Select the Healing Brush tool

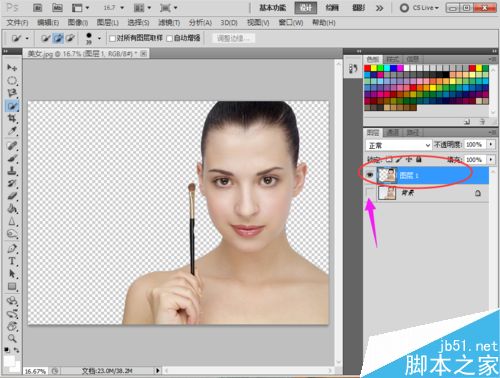click(12, 146)
